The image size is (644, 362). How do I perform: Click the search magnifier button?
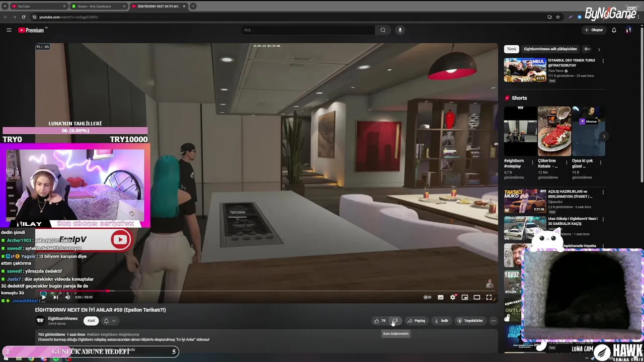[383, 30]
